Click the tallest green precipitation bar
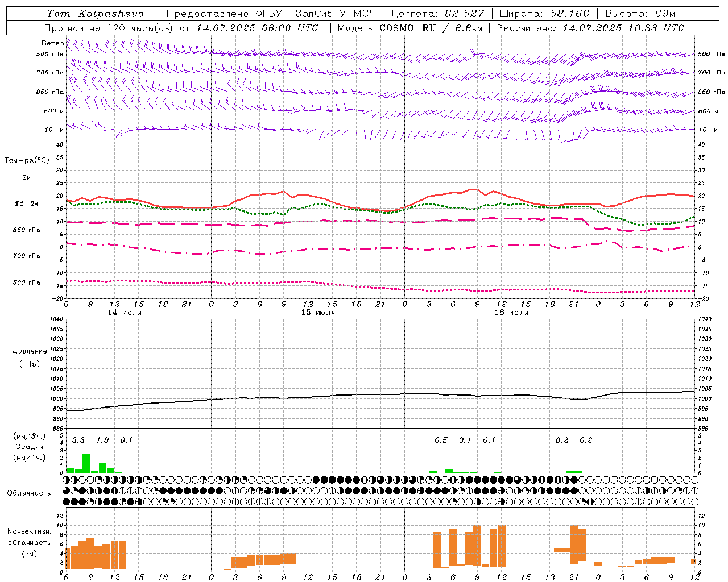Screen dimensions: 728x582 pos(86,463)
